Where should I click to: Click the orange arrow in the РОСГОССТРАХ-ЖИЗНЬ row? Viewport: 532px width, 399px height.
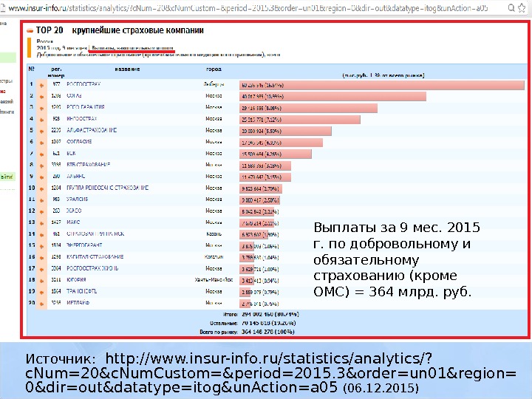[x=41, y=270]
